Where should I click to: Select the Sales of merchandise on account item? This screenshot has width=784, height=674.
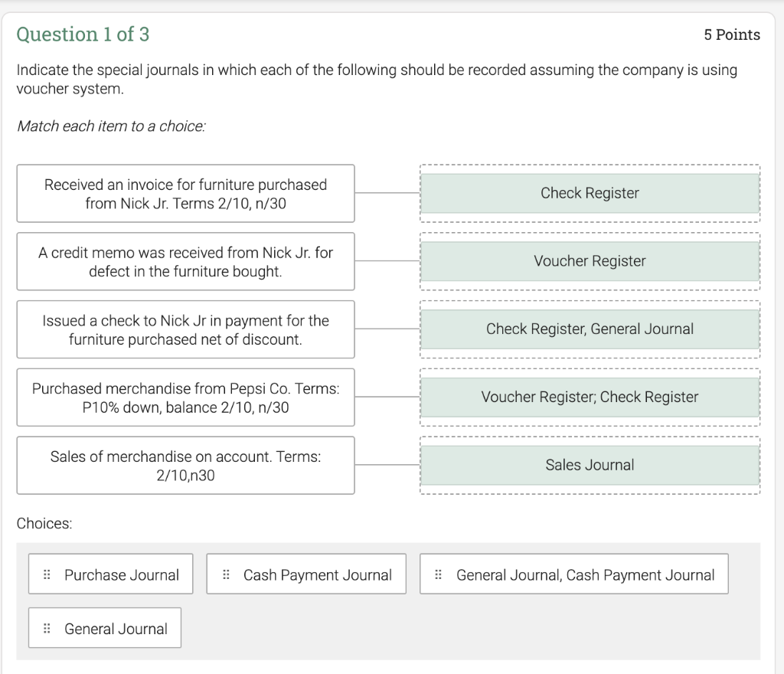tap(185, 466)
